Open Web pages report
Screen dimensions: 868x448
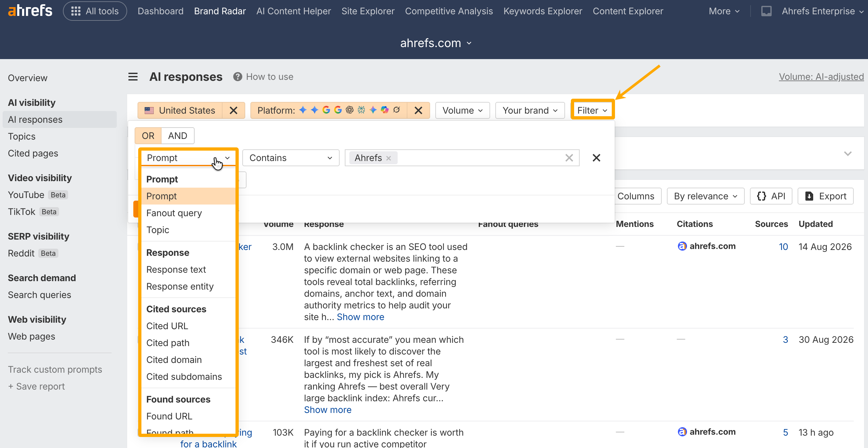[x=32, y=336]
